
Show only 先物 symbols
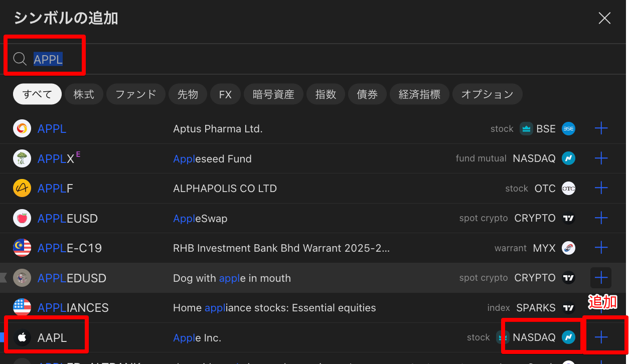point(188,94)
